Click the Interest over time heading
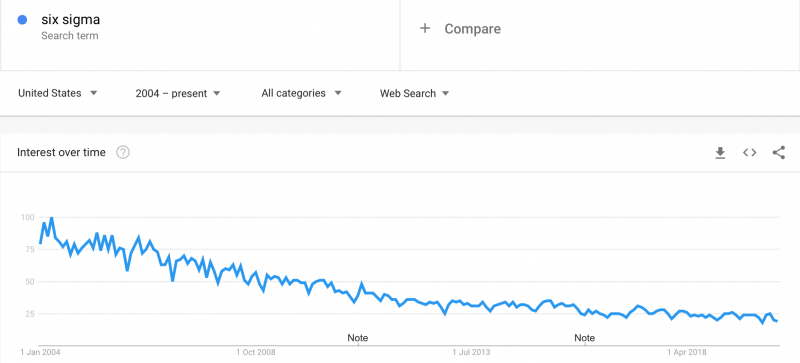This screenshot has height=363, width=800. [61, 152]
